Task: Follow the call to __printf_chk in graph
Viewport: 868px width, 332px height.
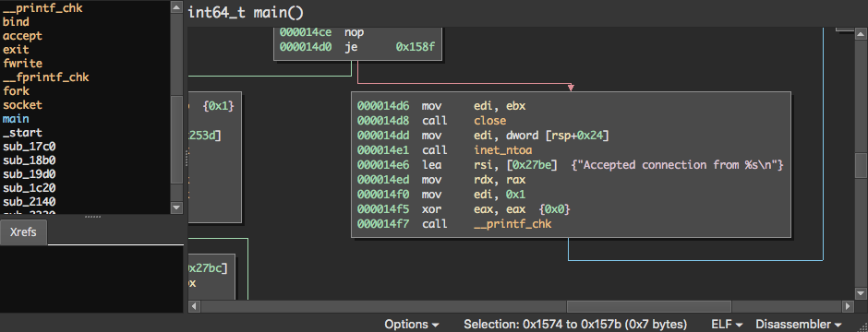Action: (513, 224)
